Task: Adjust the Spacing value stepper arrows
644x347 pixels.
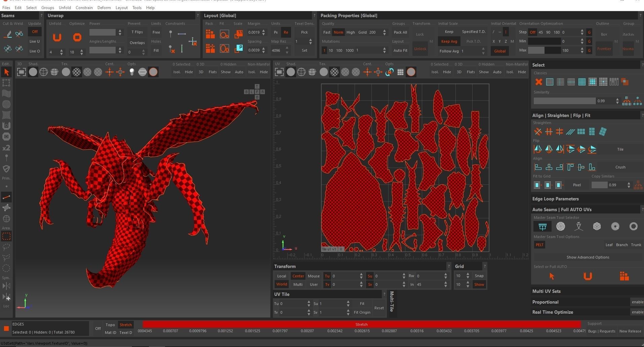Action: tap(264, 50)
